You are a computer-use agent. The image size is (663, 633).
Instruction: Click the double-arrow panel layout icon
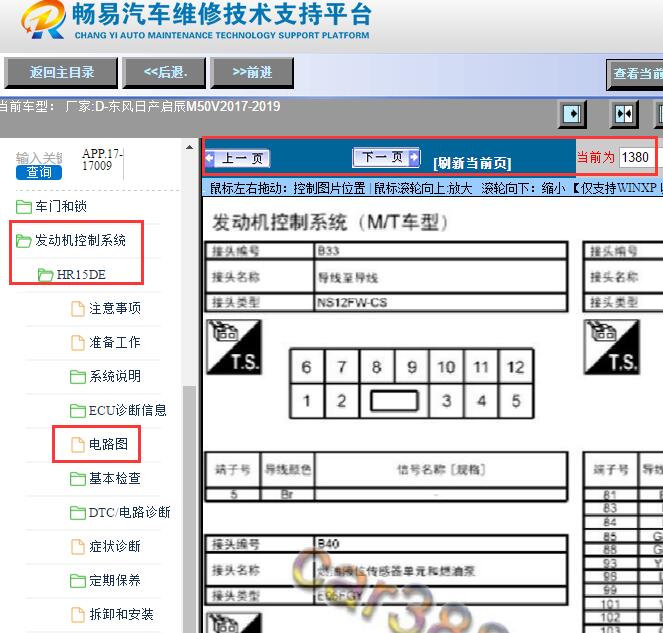tap(624, 114)
